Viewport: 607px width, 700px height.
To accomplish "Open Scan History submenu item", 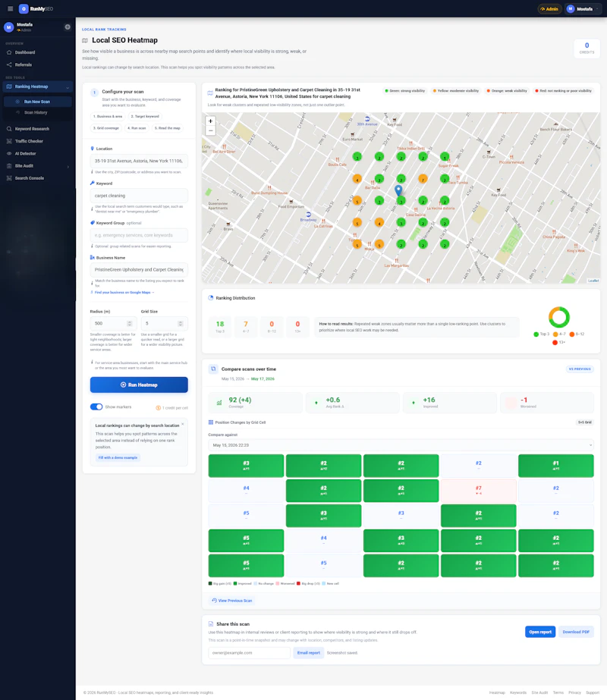I will click(x=37, y=112).
